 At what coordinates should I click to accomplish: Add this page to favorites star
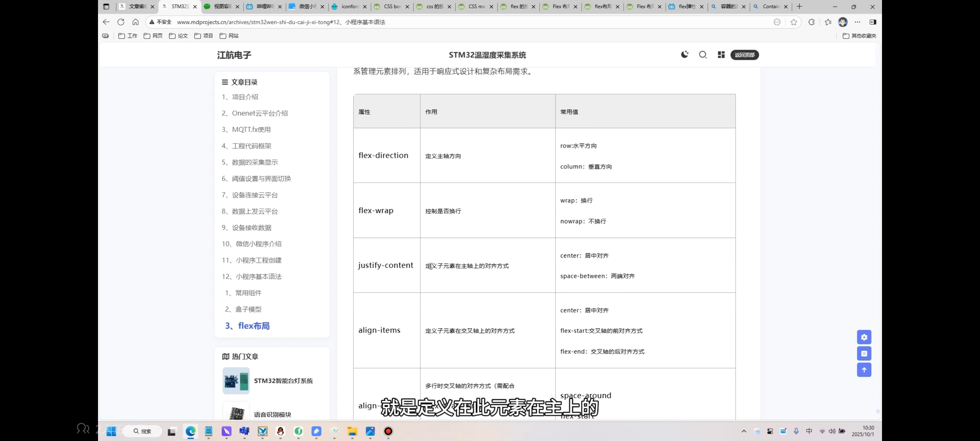coord(793,22)
